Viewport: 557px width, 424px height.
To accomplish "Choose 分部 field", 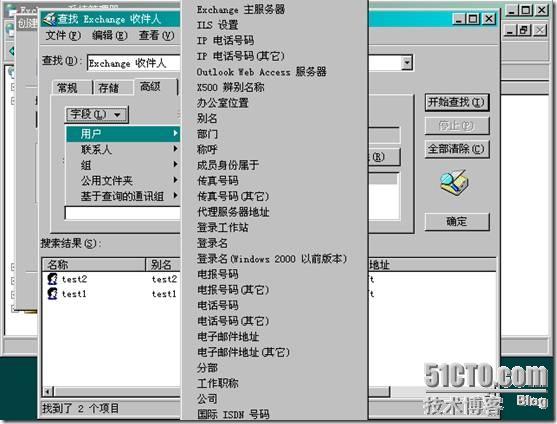I will pos(275,368).
